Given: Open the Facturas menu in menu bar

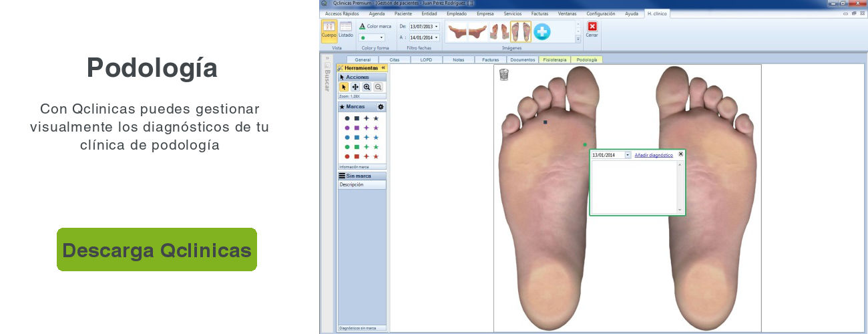Looking at the screenshot, I should coord(540,13).
